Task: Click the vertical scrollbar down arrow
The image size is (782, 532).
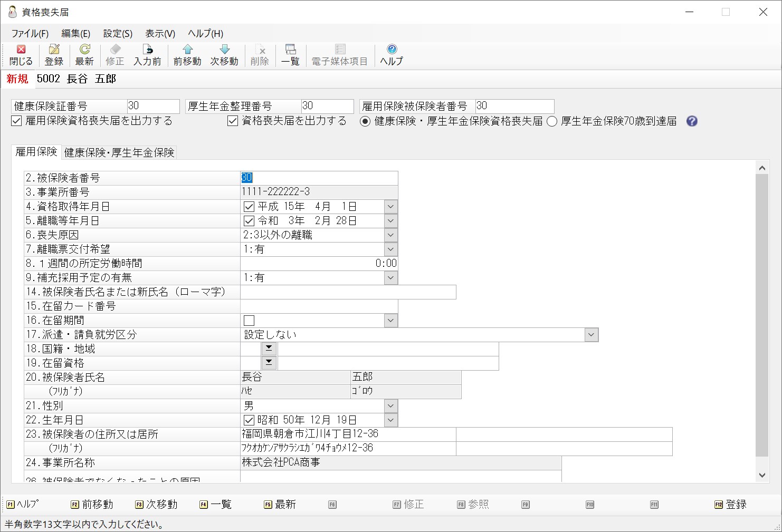Action: 762,475
